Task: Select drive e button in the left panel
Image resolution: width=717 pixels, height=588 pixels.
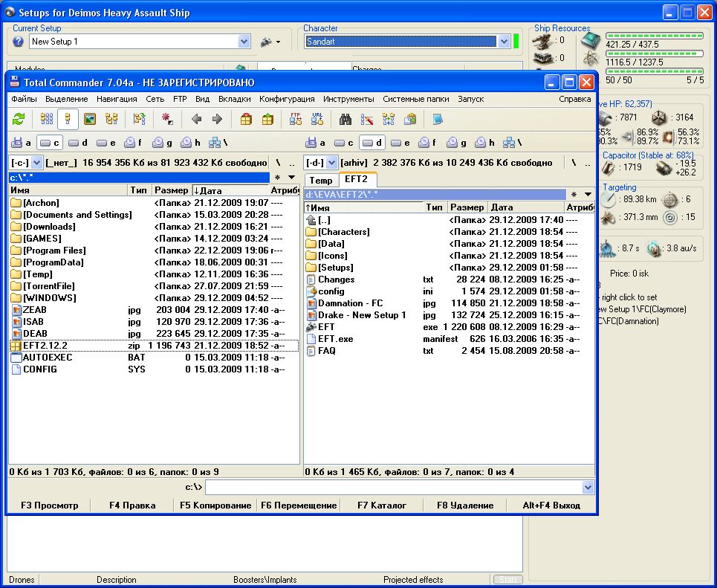Action: [106, 143]
